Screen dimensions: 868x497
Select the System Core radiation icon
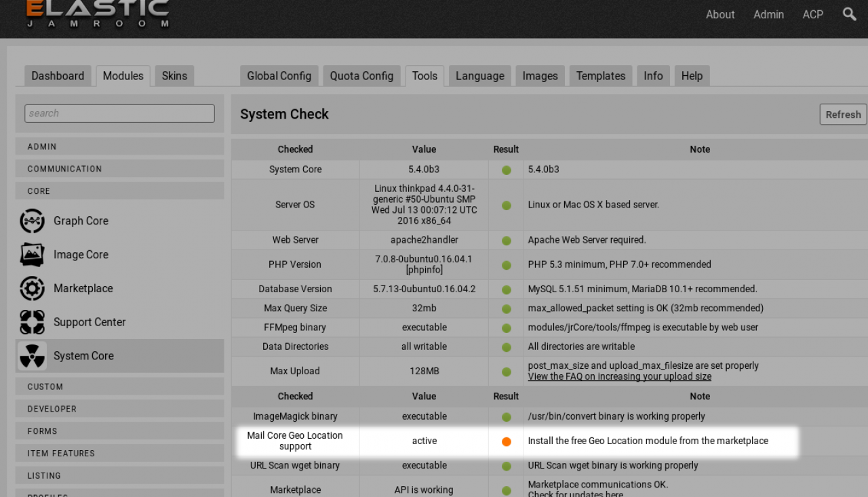(x=32, y=356)
